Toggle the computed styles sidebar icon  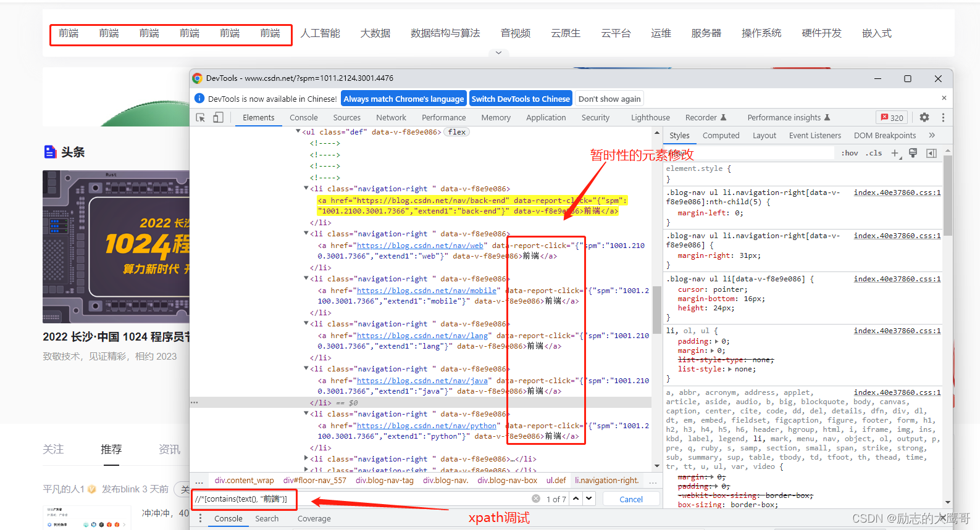(931, 153)
